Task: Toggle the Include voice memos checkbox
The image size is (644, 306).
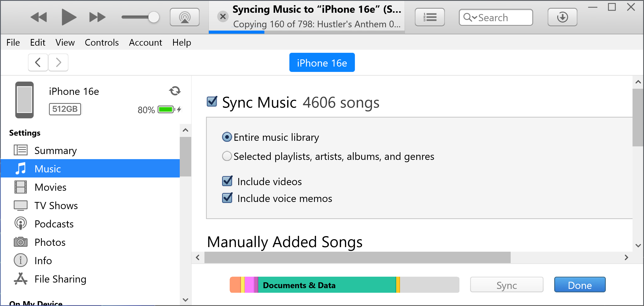Action: [x=227, y=198]
